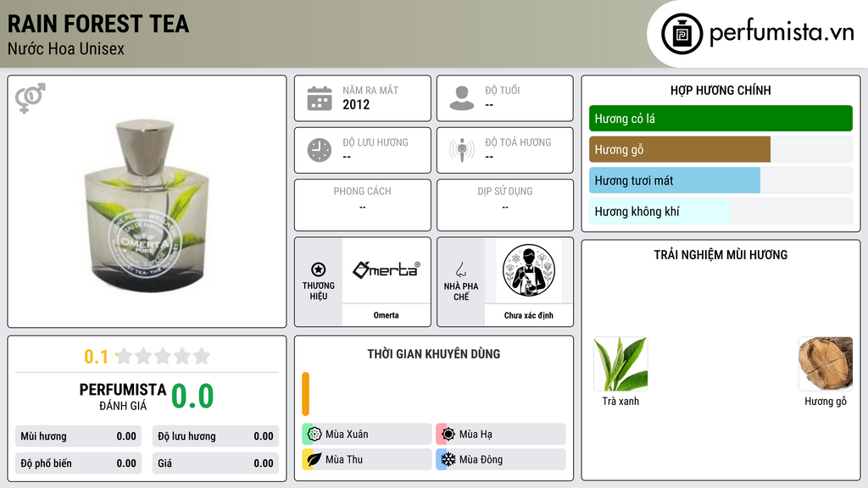Click the Độ phổ biến 0.00 score row
The image size is (868, 488).
pos(79,463)
